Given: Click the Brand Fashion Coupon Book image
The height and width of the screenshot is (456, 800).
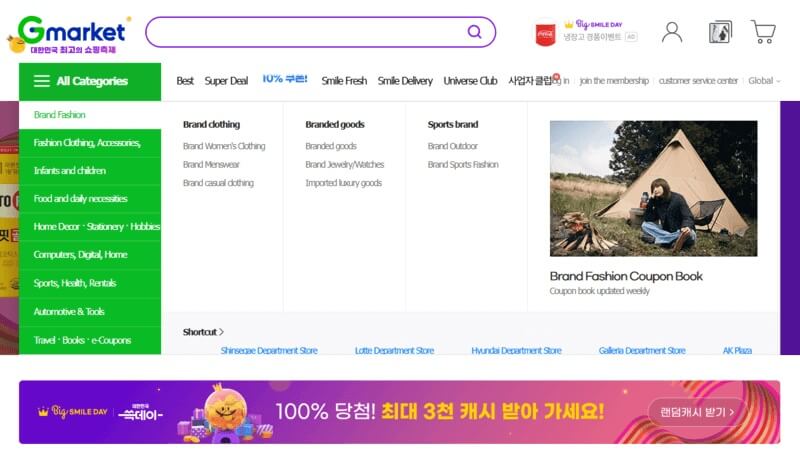Looking at the screenshot, I should pyautogui.click(x=653, y=188).
